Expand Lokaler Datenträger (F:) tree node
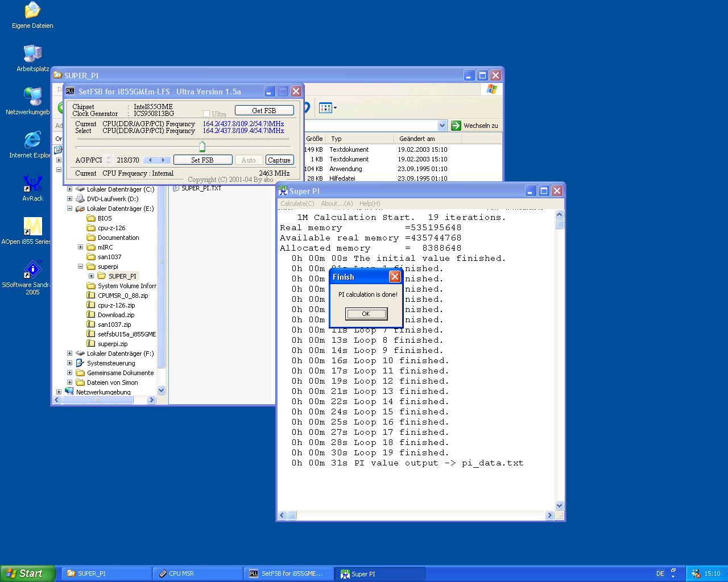Viewport: 728px width, 582px height. pos(69,354)
